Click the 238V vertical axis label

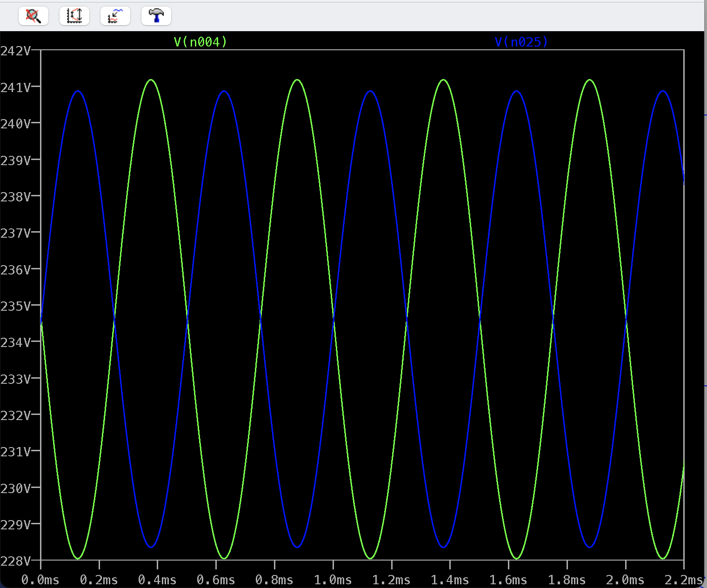(16, 197)
